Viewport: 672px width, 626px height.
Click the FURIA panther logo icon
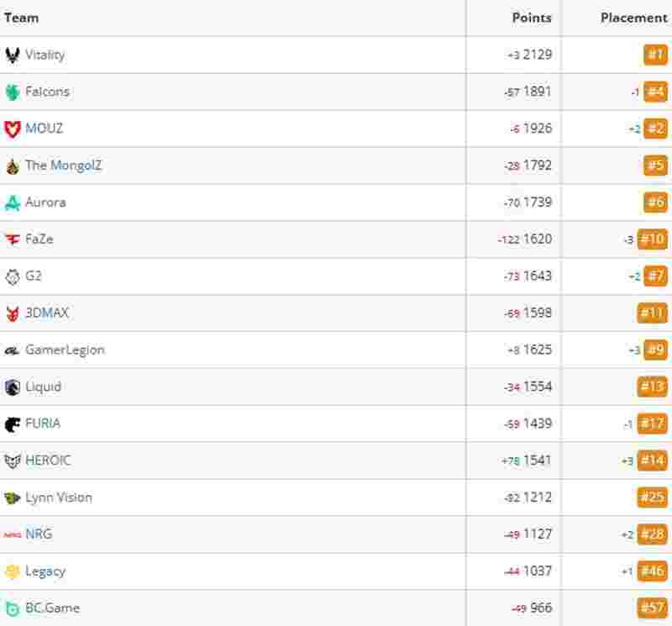click(x=13, y=424)
